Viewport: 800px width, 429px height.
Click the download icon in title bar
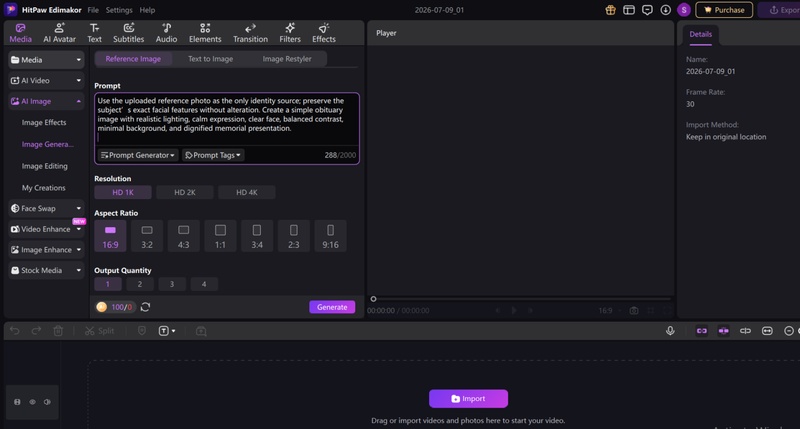click(665, 10)
